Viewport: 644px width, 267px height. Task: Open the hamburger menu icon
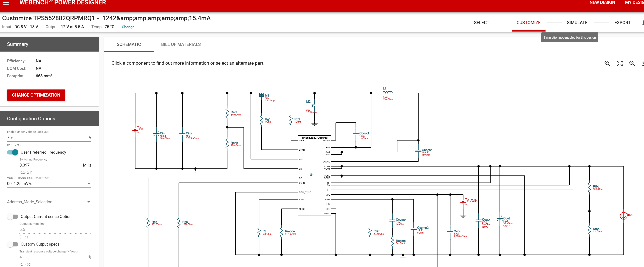(x=6, y=2)
